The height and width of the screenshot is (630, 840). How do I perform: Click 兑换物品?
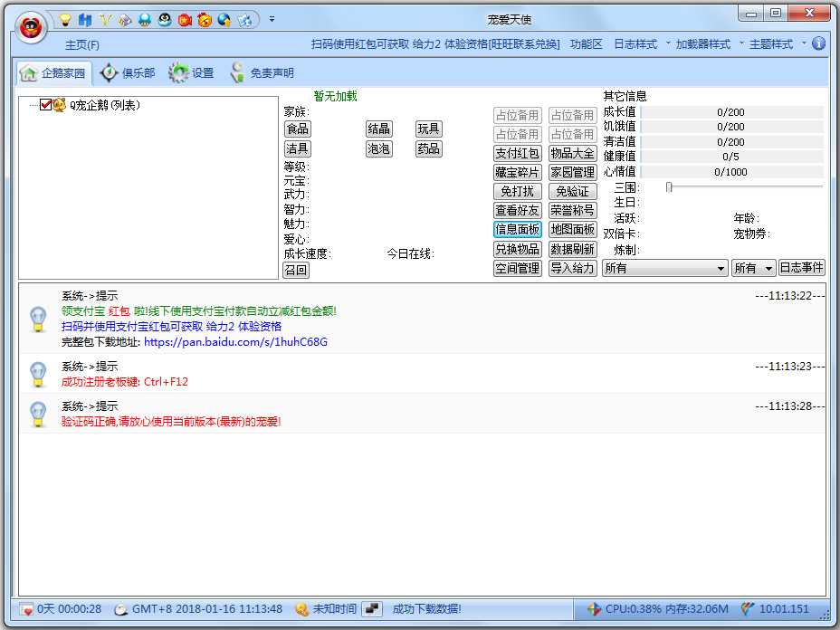pos(518,249)
